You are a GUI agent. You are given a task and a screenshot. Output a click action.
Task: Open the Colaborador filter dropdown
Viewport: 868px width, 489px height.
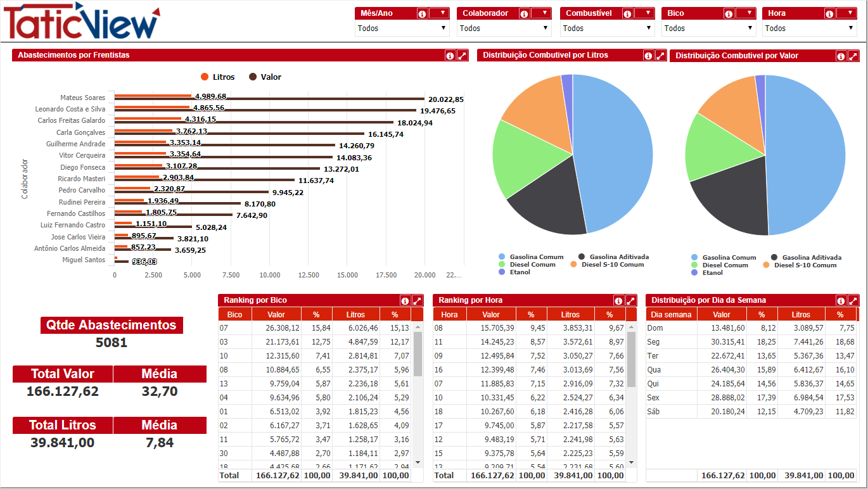pyautogui.click(x=504, y=29)
